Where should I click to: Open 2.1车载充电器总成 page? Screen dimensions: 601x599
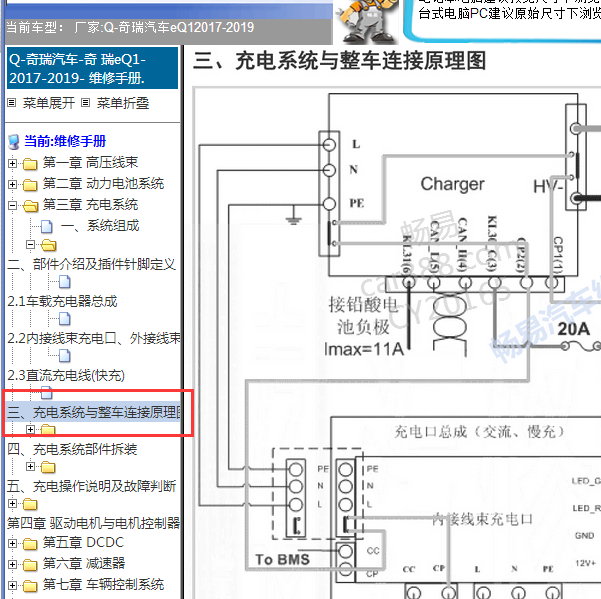point(62,302)
